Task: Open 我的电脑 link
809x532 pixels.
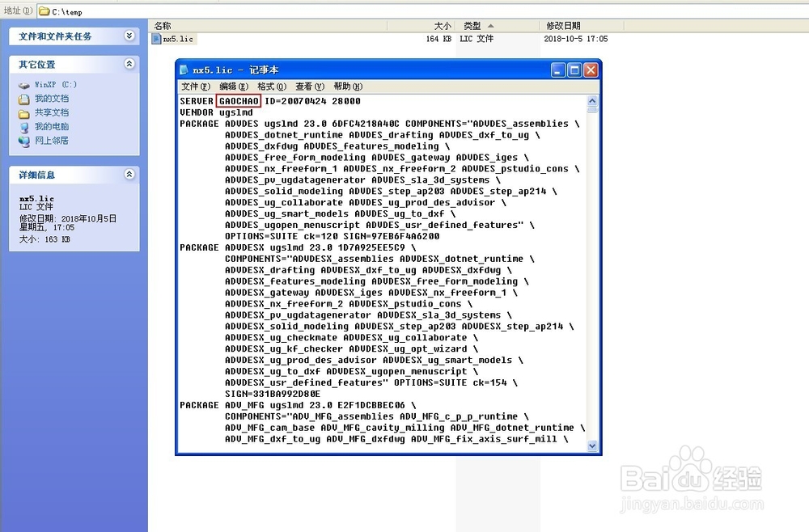Action: (52, 126)
